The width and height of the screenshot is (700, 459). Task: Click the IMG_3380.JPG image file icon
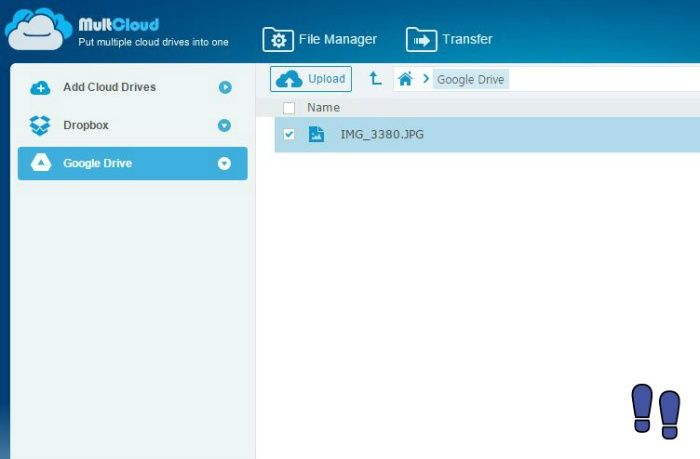[317, 134]
